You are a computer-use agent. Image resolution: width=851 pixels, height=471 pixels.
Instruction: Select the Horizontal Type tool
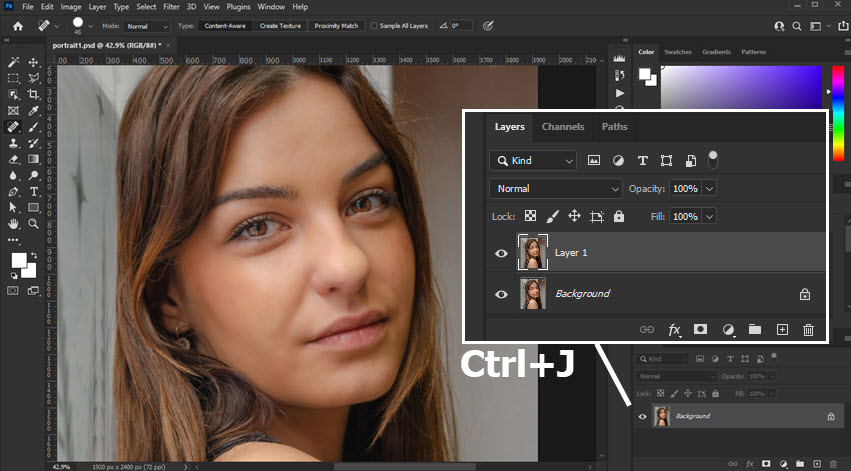point(34,192)
